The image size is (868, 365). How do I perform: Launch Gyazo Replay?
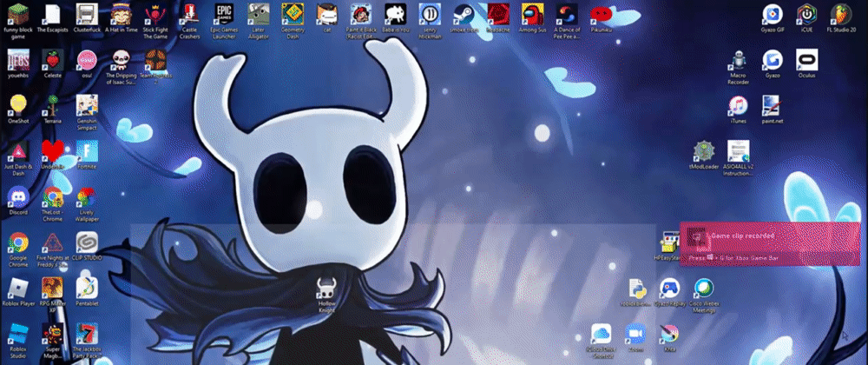669,293
